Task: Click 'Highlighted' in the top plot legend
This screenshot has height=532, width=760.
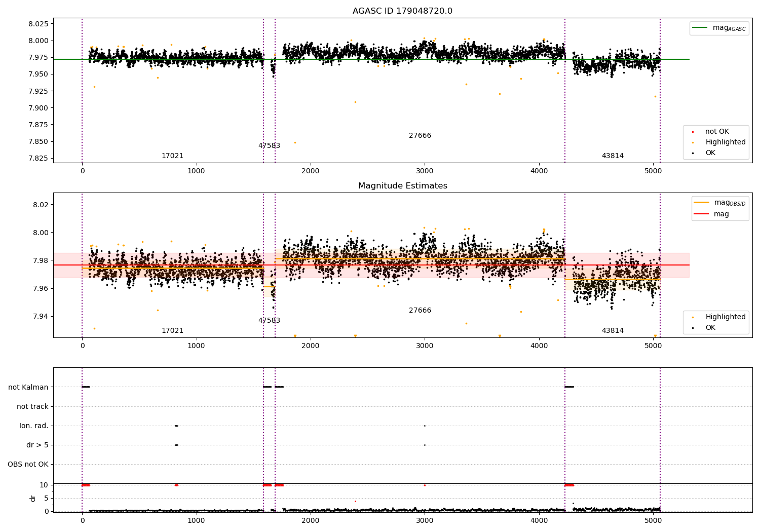Action: point(726,142)
